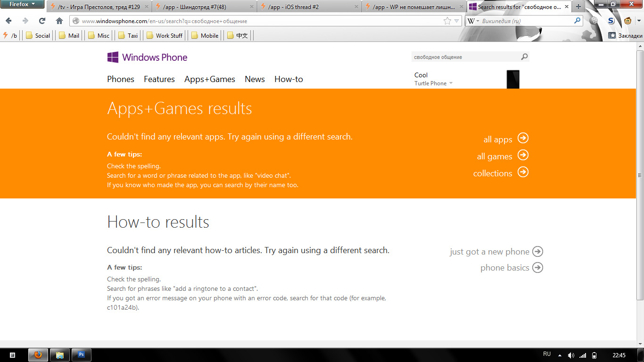The width and height of the screenshot is (644, 362).
Task: Switch to the /app iOS thread #2 tab
Action: pyautogui.click(x=310, y=7)
